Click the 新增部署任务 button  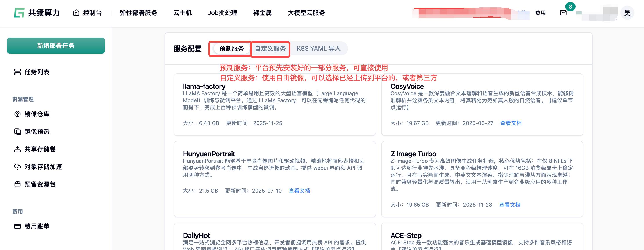coord(56,45)
